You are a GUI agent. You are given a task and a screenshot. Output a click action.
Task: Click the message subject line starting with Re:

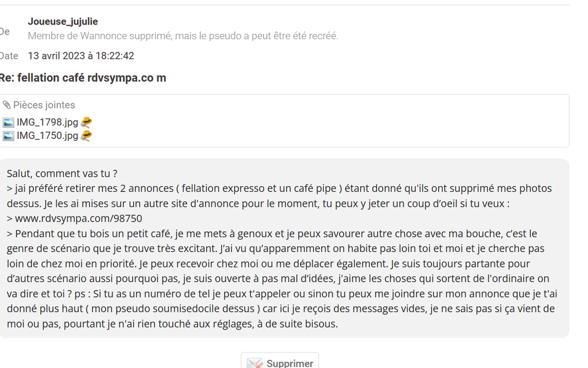(x=83, y=78)
